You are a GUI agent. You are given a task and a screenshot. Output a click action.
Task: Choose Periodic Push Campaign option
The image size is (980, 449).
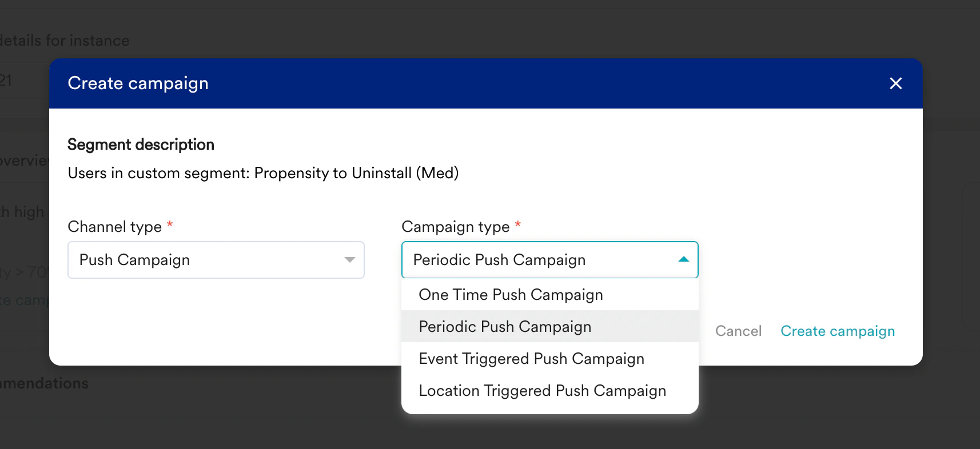coord(505,326)
